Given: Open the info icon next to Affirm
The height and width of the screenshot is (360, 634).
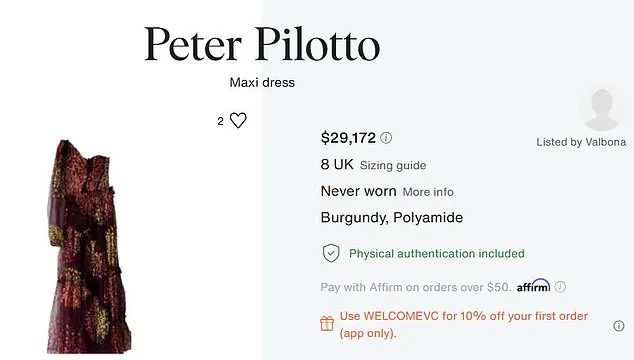Looking at the screenshot, I should [x=560, y=287].
